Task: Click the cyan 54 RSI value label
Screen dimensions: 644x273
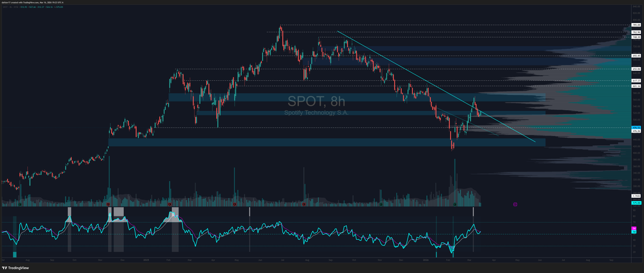Action: coord(634,232)
